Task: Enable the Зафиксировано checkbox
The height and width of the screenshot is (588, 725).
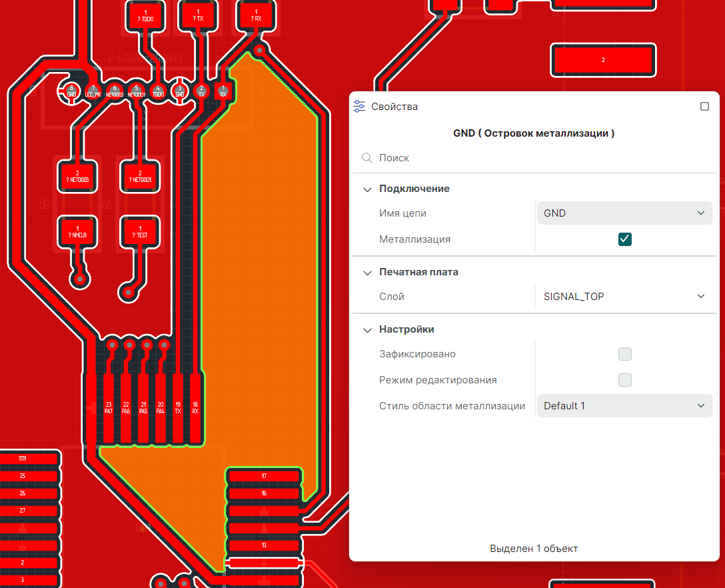Action: click(x=624, y=354)
